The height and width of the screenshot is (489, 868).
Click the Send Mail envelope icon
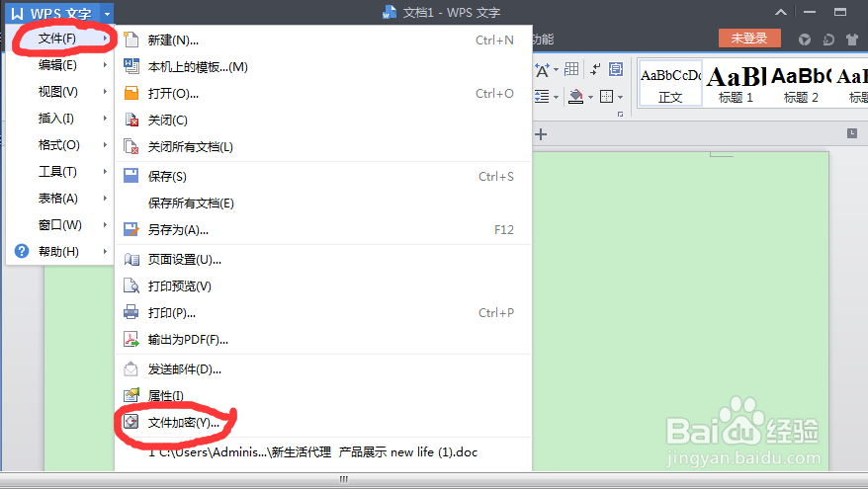click(x=131, y=368)
